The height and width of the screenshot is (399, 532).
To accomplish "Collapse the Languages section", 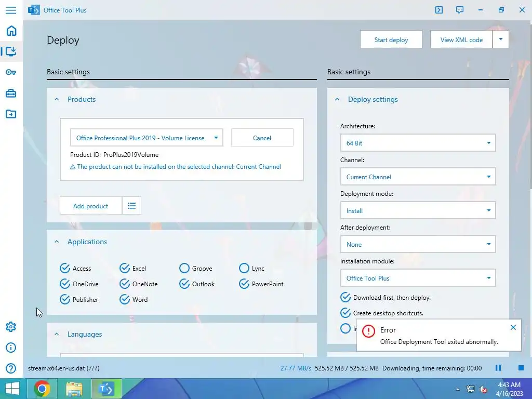I will pyautogui.click(x=57, y=334).
